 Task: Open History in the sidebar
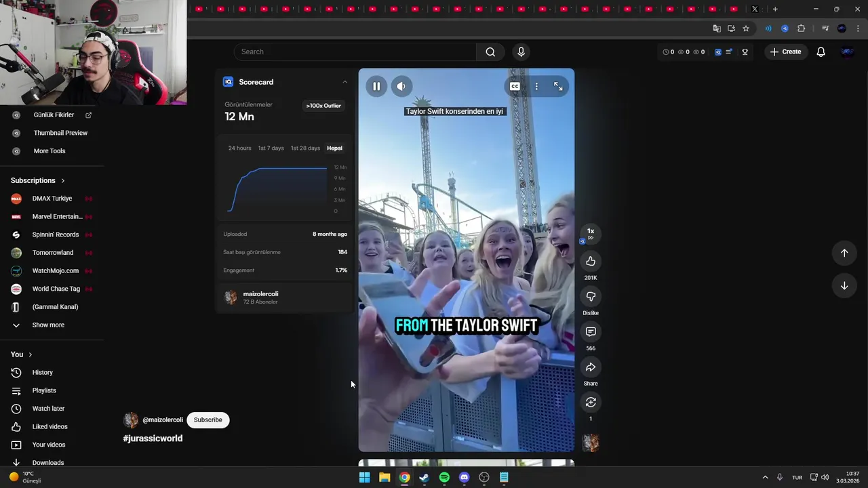(x=42, y=372)
